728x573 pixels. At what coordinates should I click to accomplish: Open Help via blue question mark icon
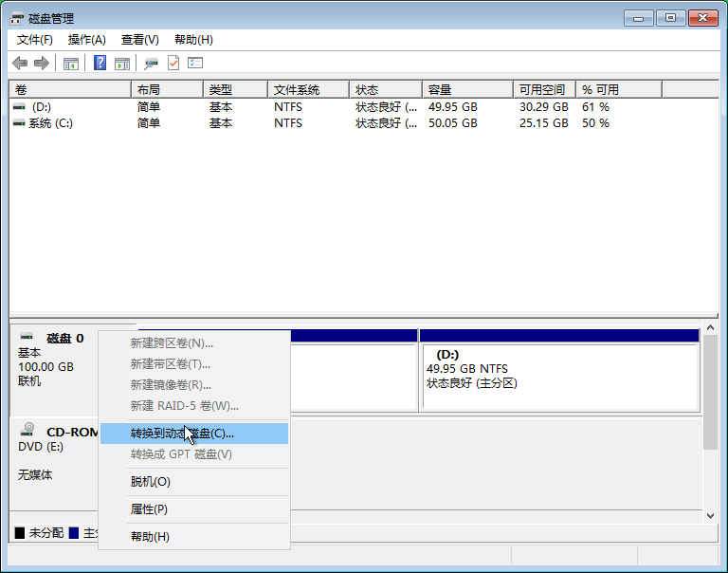tap(100, 63)
